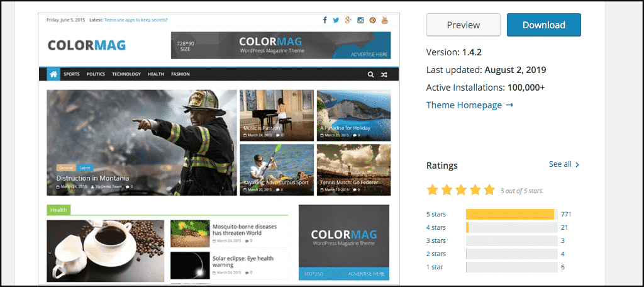Click the Facebook icon in theme preview
644x287 pixels.
point(325,20)
